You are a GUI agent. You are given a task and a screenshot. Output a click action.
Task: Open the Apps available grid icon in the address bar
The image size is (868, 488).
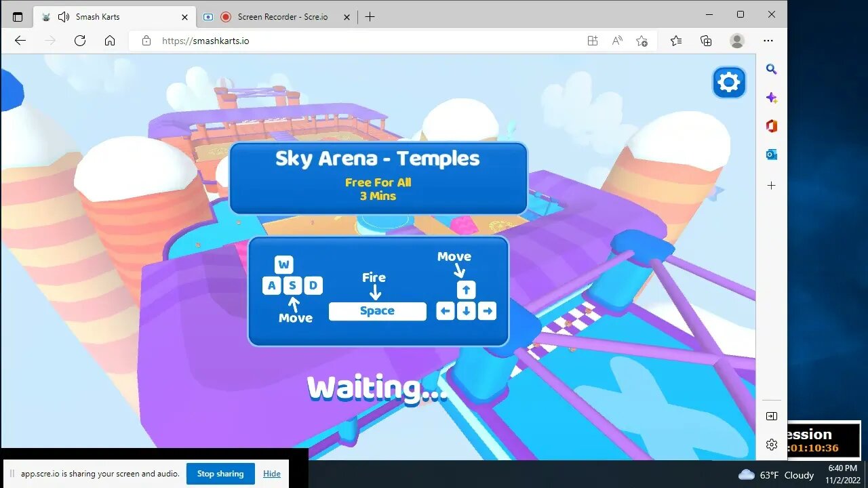593,41
